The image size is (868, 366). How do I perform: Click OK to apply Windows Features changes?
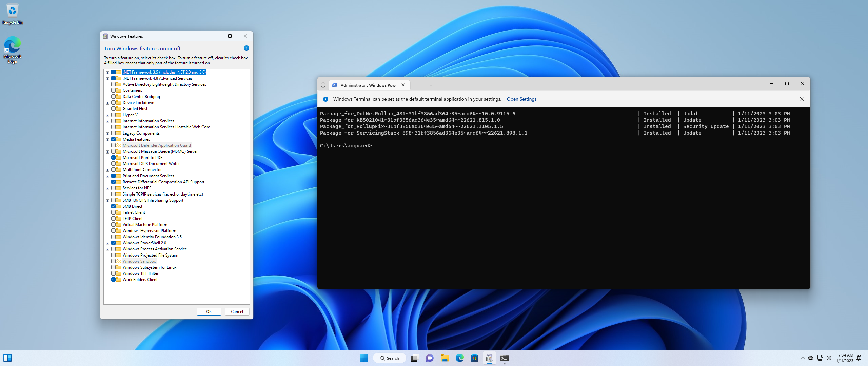(209, 311)
